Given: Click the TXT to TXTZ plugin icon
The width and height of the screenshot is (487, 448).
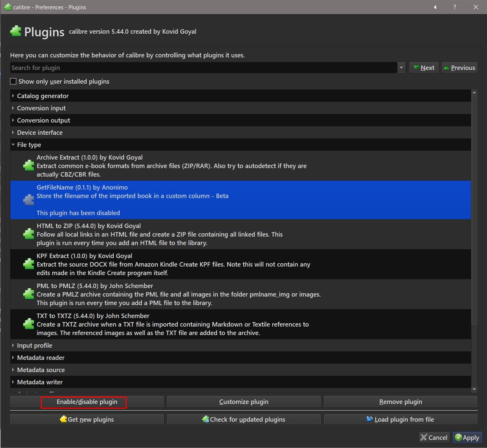Looking at the screenshot, I should coord(29,324).
